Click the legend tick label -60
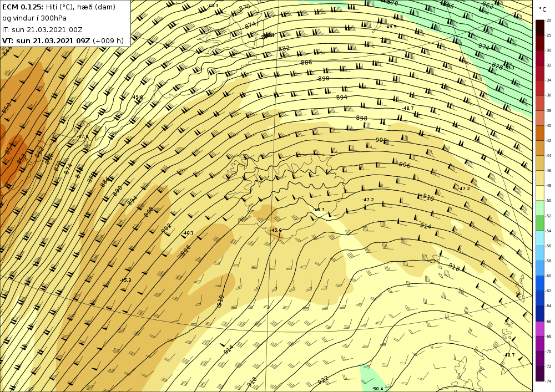Viewport: 555px width, 392px height. (549, 276)
